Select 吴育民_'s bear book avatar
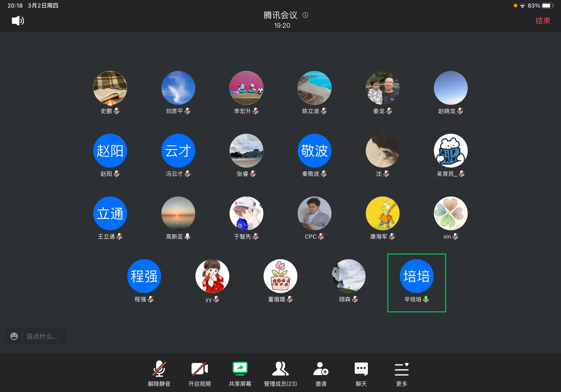The image size is (561, 392). [451, 151]
